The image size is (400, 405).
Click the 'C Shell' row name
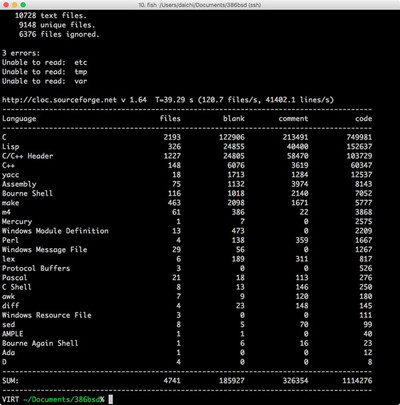17,287
